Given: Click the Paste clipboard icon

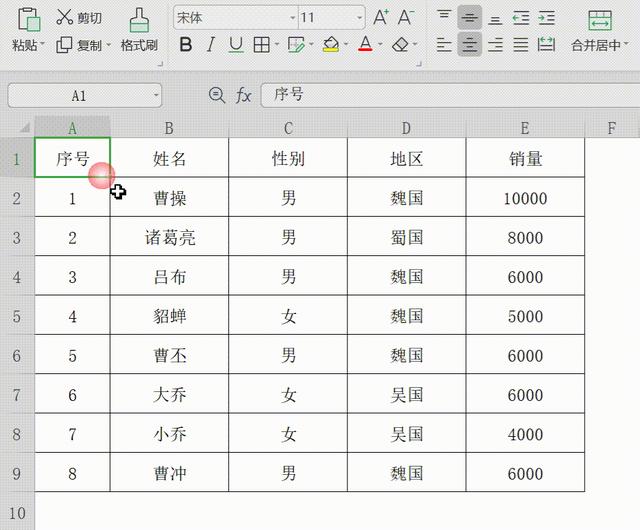Looking at the screenshot, I should tap(29, 19).
